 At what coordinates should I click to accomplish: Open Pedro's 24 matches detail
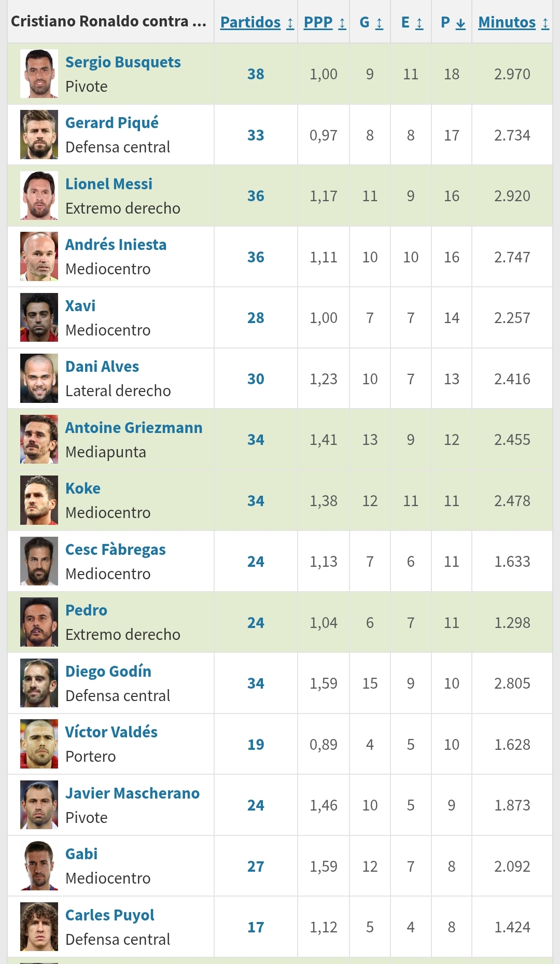(x=256, y=622)
